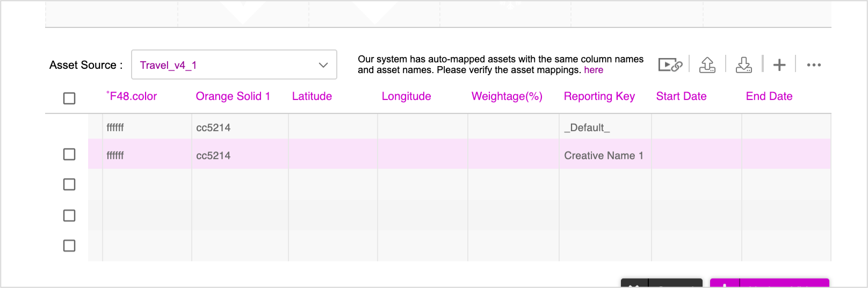The image size is (868, 288).
Task: Click Latitude cell in Creative Name 1 row
Action: [333, 155]
